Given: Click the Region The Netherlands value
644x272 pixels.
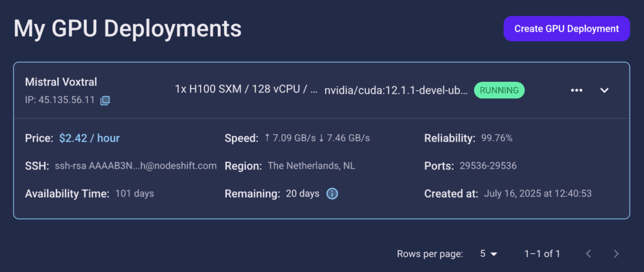Looking at the screenshot, I should pos(311,166).
